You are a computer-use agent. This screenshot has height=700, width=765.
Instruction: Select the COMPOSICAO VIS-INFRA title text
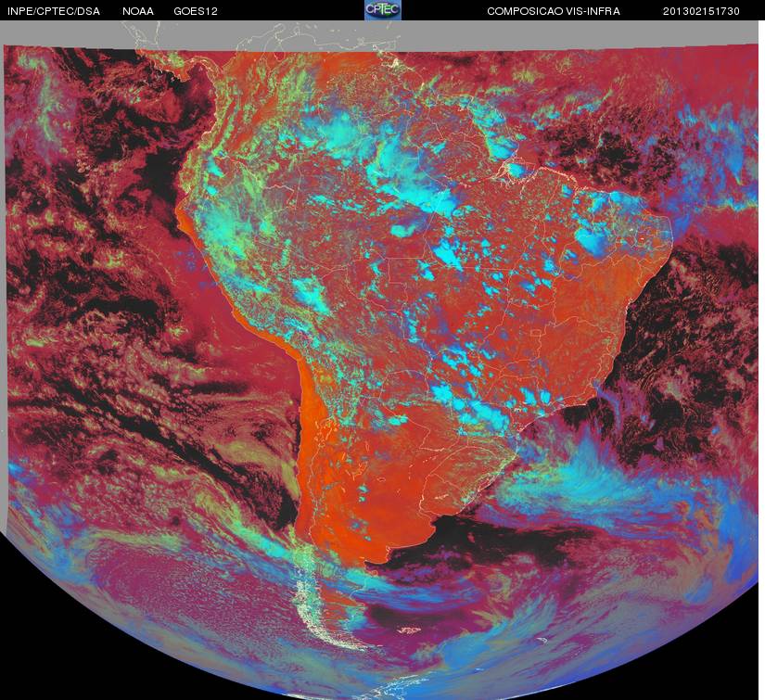click(554, 11)
